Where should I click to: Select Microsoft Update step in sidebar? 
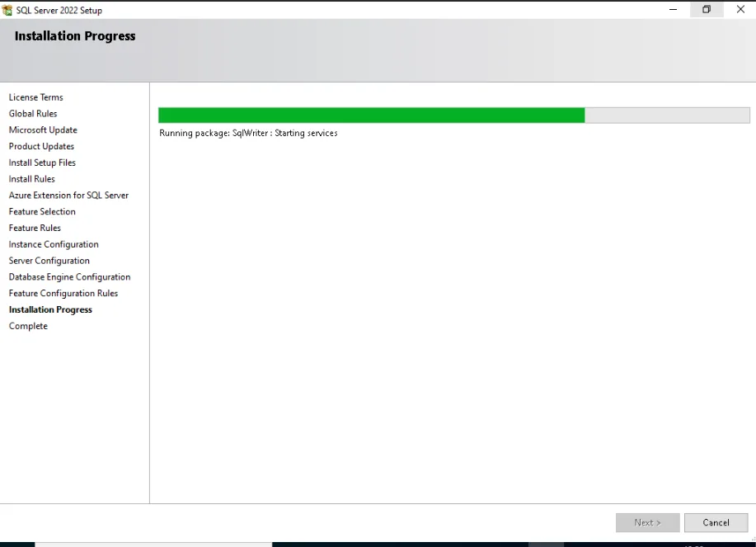(x=43, y=130)
